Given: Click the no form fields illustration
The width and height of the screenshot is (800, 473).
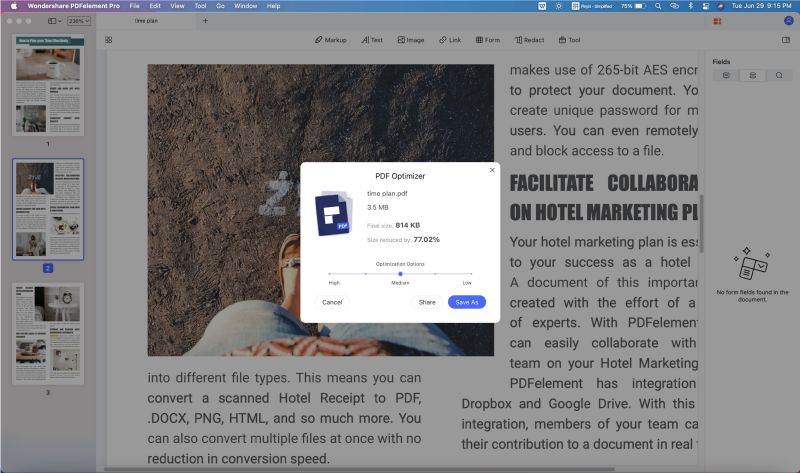Looking at the screenshot, I should click(752, 263).
